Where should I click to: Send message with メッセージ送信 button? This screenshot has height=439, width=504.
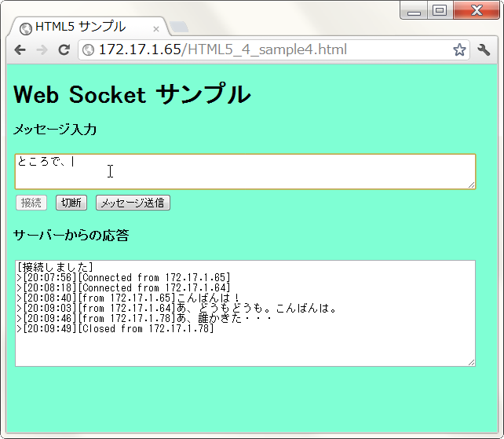point(133,203)
